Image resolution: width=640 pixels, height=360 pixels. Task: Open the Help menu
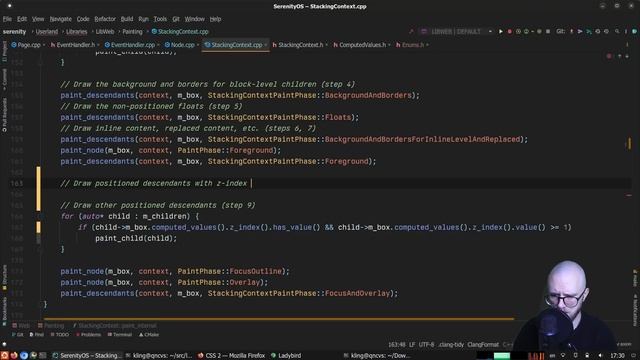point(215,19)
